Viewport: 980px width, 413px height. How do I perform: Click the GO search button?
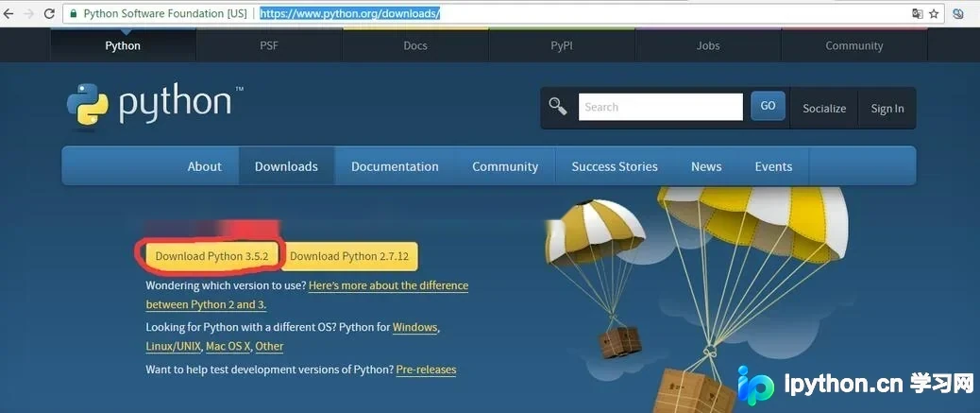[x=769, y=106]
